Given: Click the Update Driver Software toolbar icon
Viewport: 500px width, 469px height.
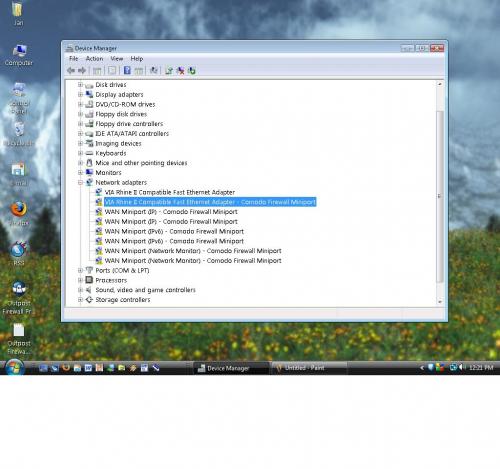Looking at the screenshot, I should click(x=169, y=70).
